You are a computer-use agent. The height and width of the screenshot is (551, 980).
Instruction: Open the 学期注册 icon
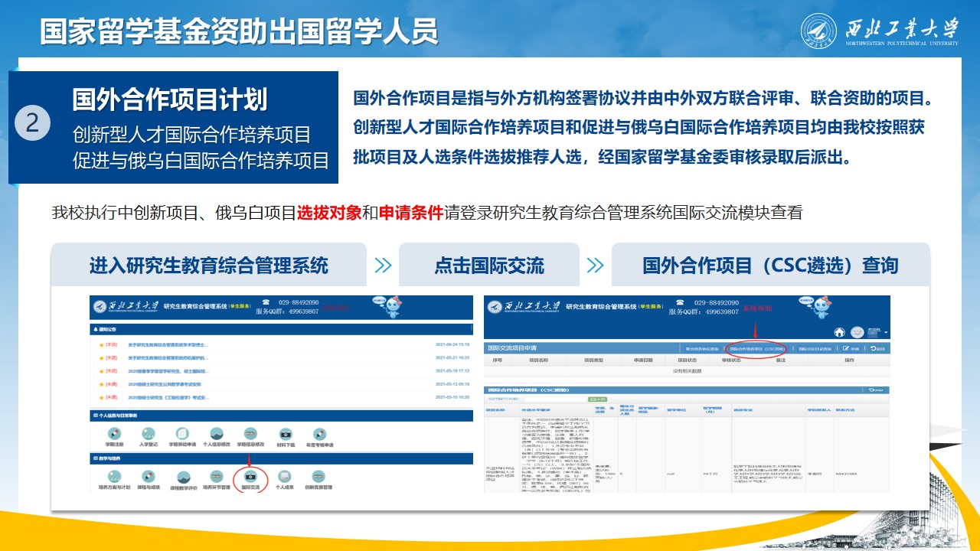click(115, 435)
